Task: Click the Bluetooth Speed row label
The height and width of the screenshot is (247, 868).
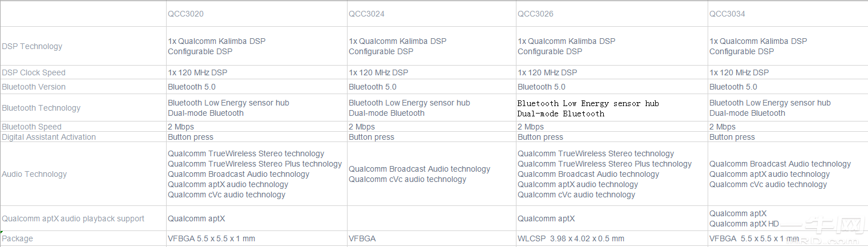Action: point(31,127)
